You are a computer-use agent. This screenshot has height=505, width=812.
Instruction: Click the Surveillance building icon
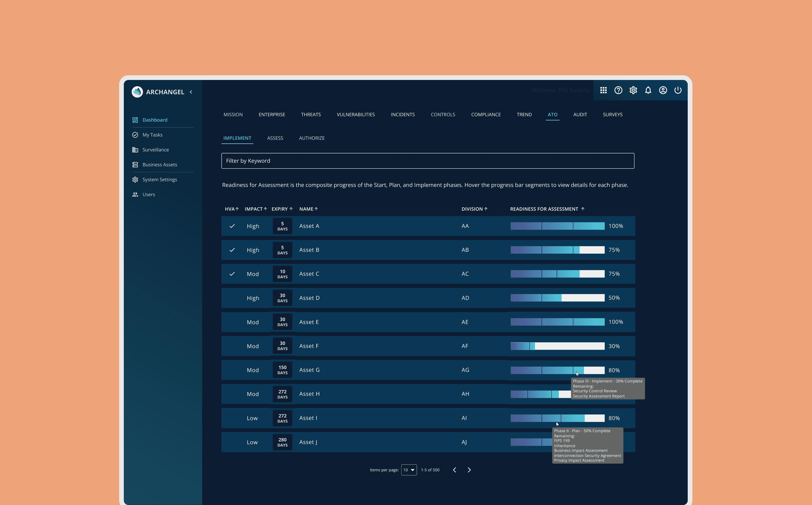135,150
